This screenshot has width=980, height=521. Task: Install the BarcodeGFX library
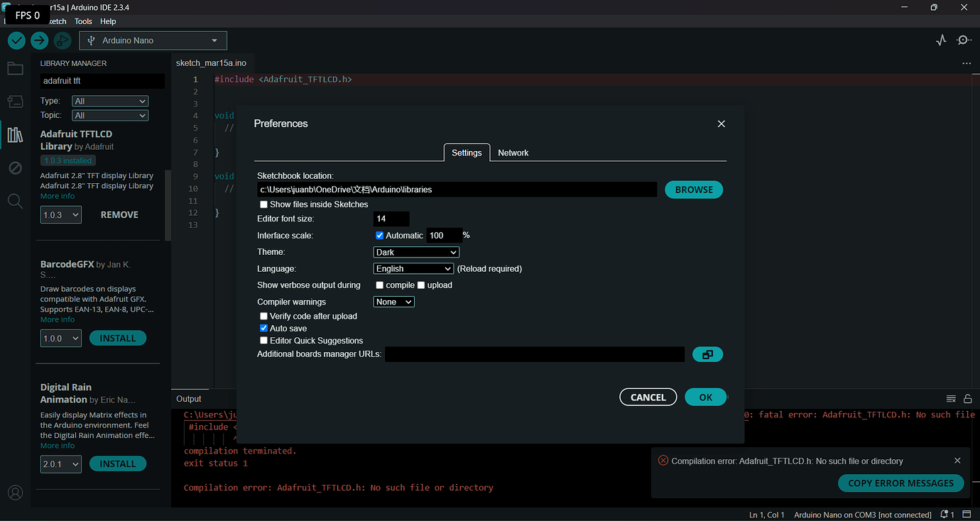pyautogui.click(x=117, y=338)
